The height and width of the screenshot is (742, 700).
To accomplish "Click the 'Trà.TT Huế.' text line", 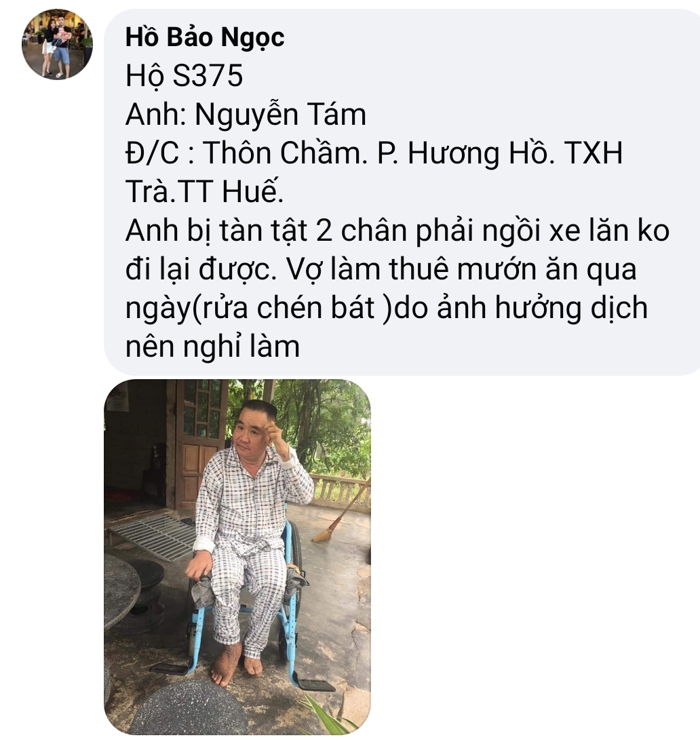I will pyautogui.click(x=204, y=192).
